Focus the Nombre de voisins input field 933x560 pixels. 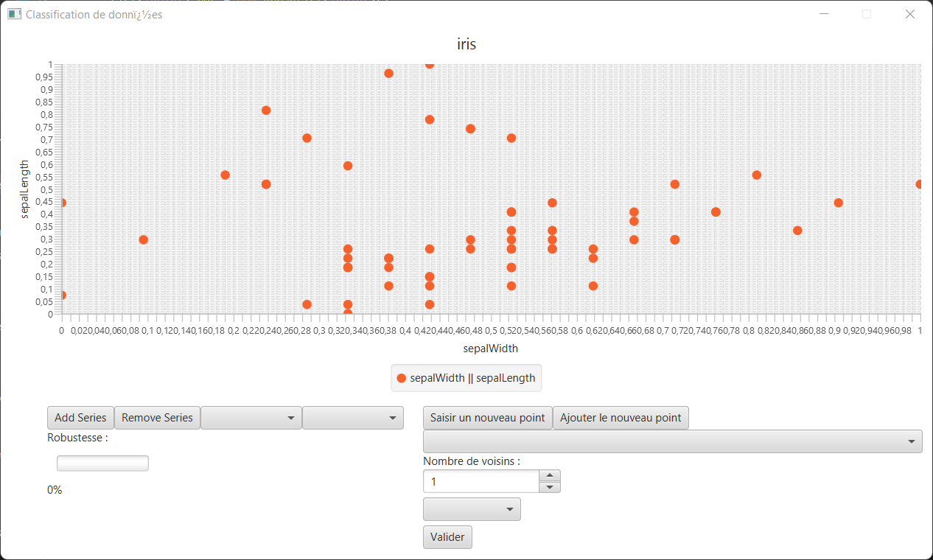tap(481, 481)
